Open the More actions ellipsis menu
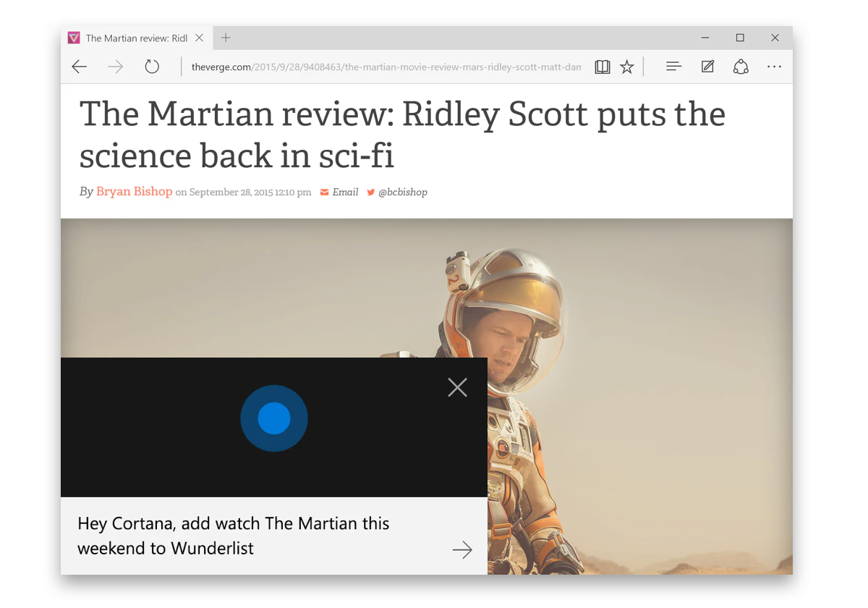 coord(775,67)
